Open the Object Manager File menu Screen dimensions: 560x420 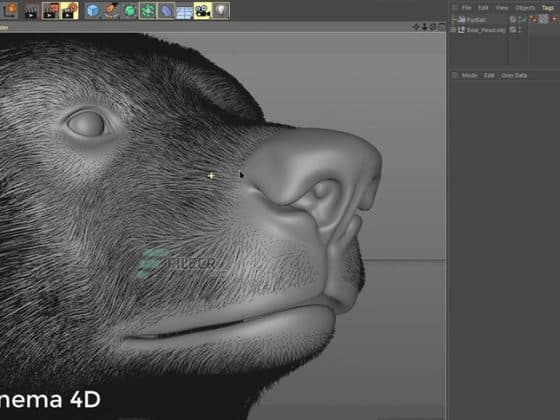466,8
